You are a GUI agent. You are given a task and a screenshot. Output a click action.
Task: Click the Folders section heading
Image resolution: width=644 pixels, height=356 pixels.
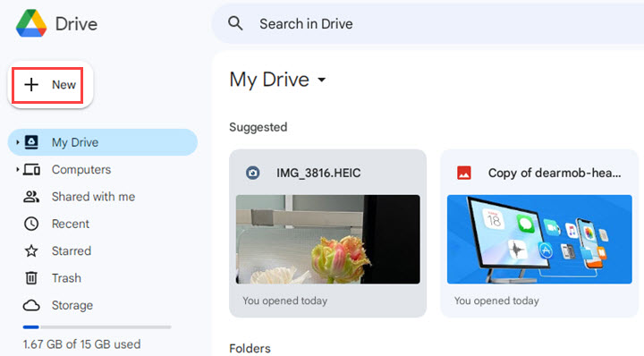(x=250, y=349)
